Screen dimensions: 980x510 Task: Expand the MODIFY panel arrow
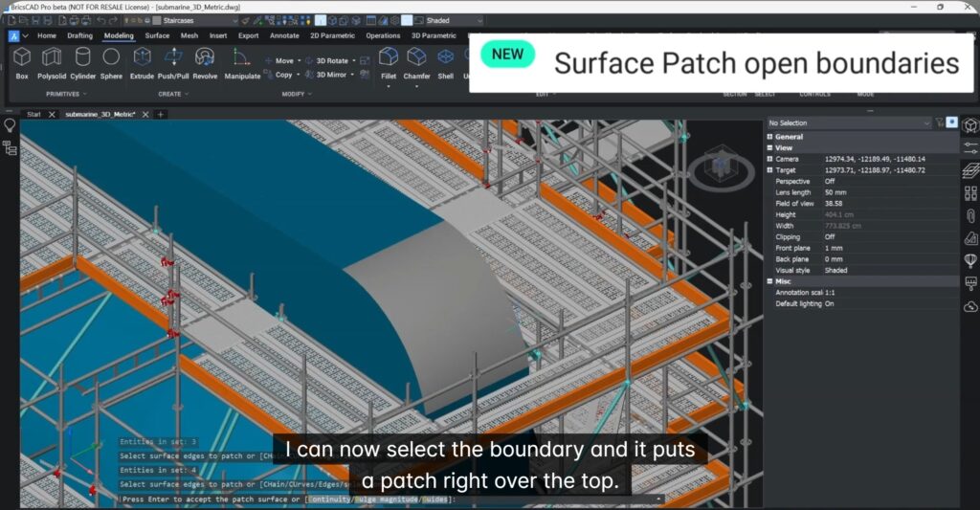(x=309, y=94)
